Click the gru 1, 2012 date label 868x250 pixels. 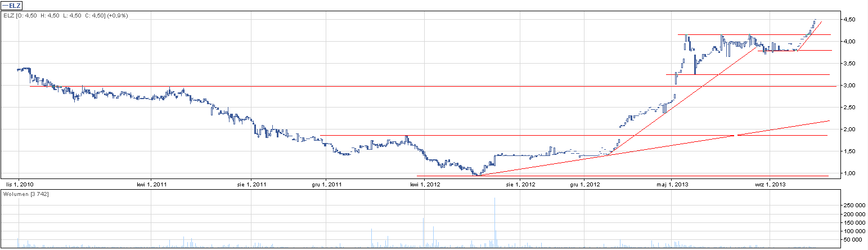point(584,184)
